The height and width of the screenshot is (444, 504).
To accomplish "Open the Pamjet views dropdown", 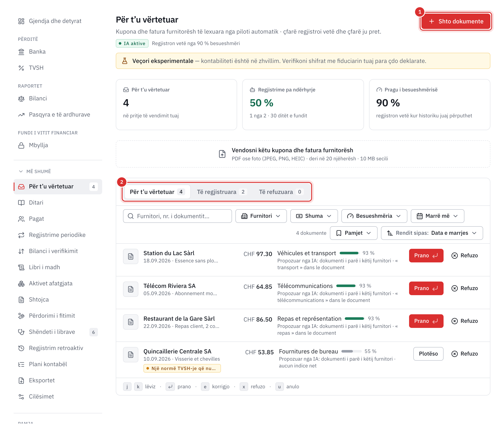I will coord(354,233).
